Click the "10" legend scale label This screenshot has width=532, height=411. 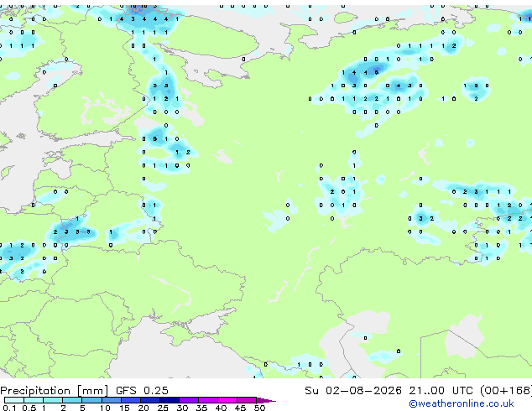(105, 408)
